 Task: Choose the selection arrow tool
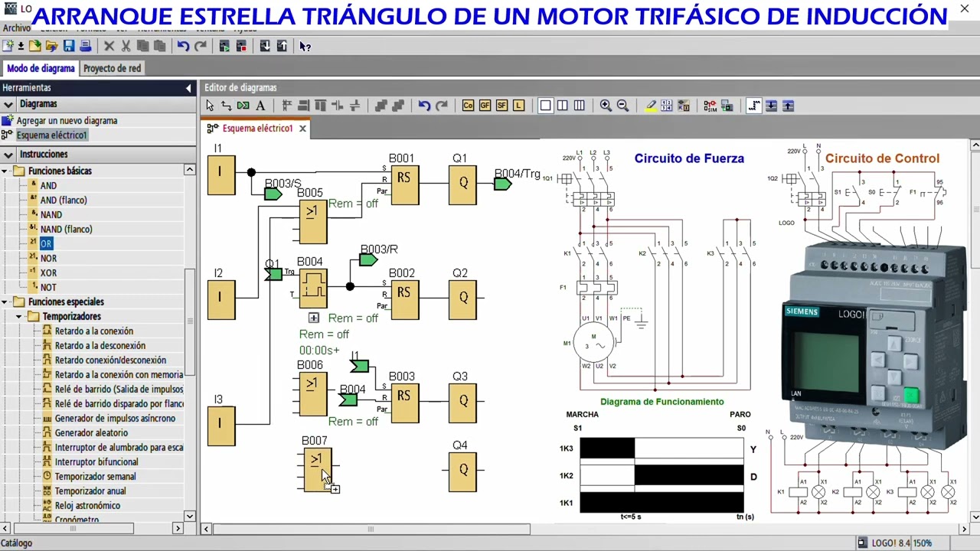click(210, 106)
